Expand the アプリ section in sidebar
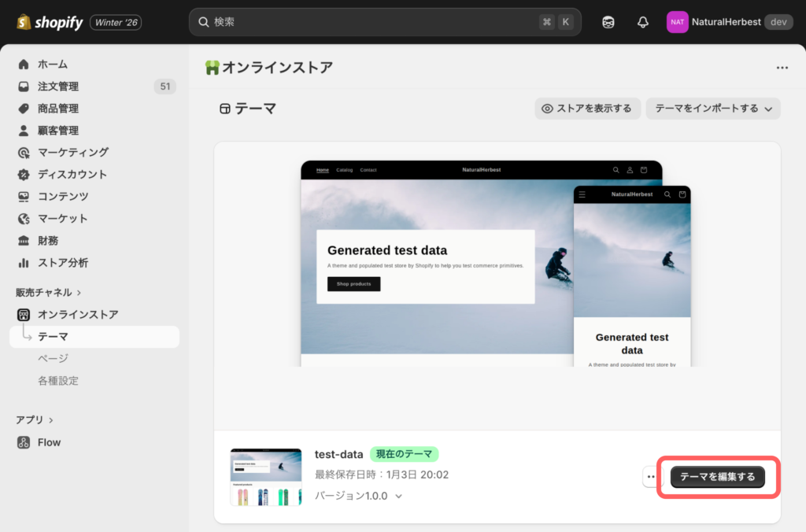The image size is (806, 532). click(x=53, y=420)
